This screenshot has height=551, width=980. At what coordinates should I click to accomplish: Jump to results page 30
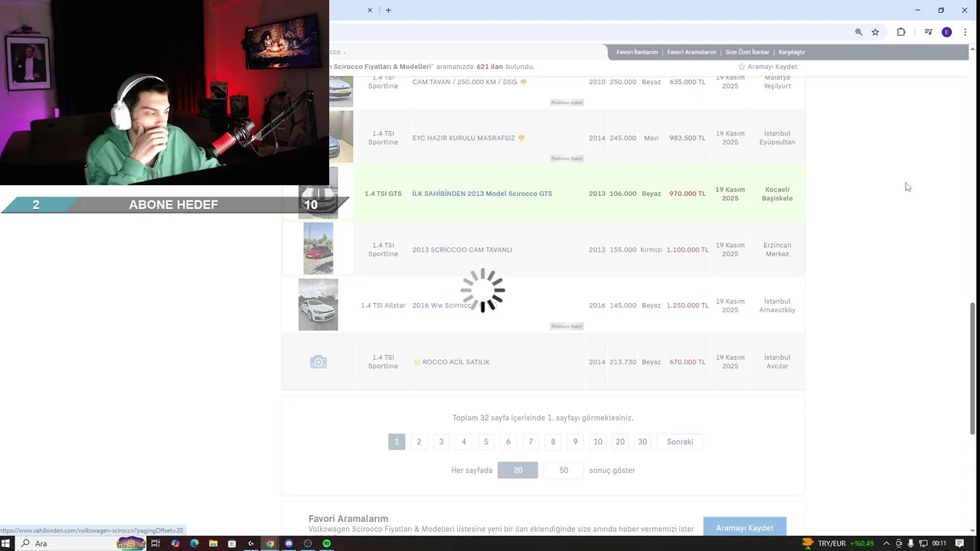coord(642,442)
